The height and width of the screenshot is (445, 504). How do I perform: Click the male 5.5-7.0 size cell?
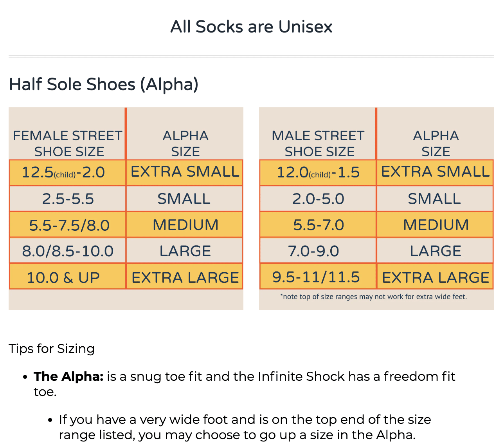tap(319, 225)
